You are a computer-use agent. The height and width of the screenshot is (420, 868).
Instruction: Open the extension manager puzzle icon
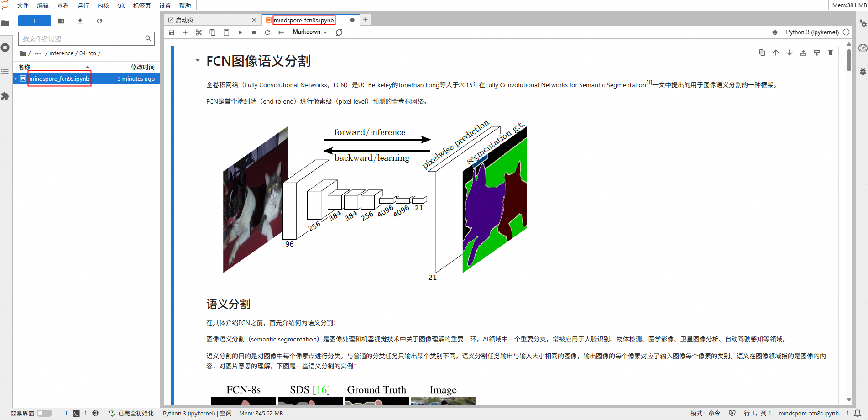(5, 96)
